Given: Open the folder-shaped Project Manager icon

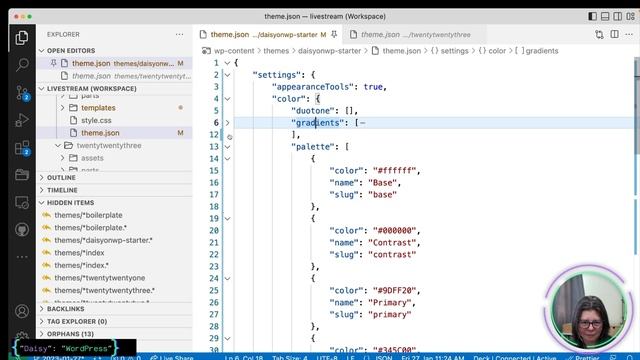Looking at the screenshot, I should click(x=22, y=175).
